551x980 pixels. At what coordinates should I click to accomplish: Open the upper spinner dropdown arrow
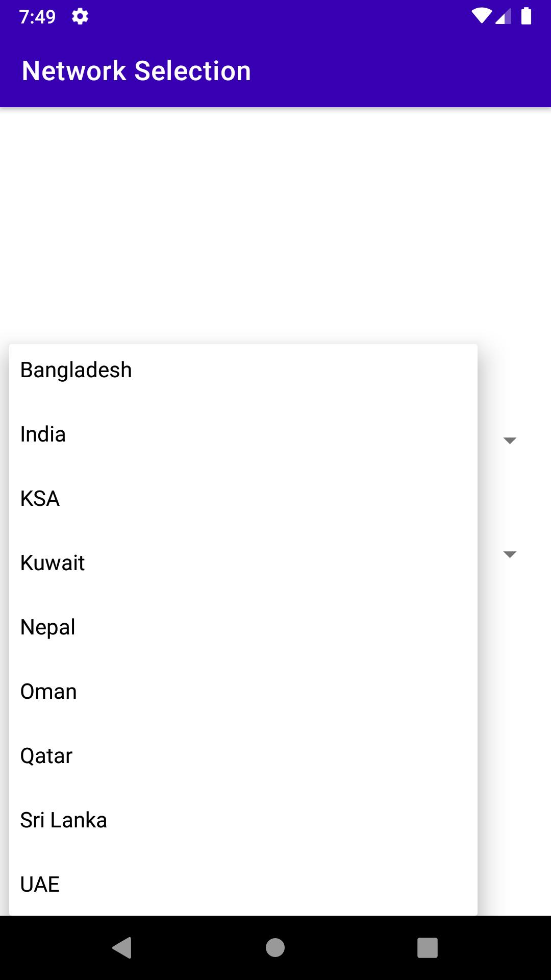(510, 440)
